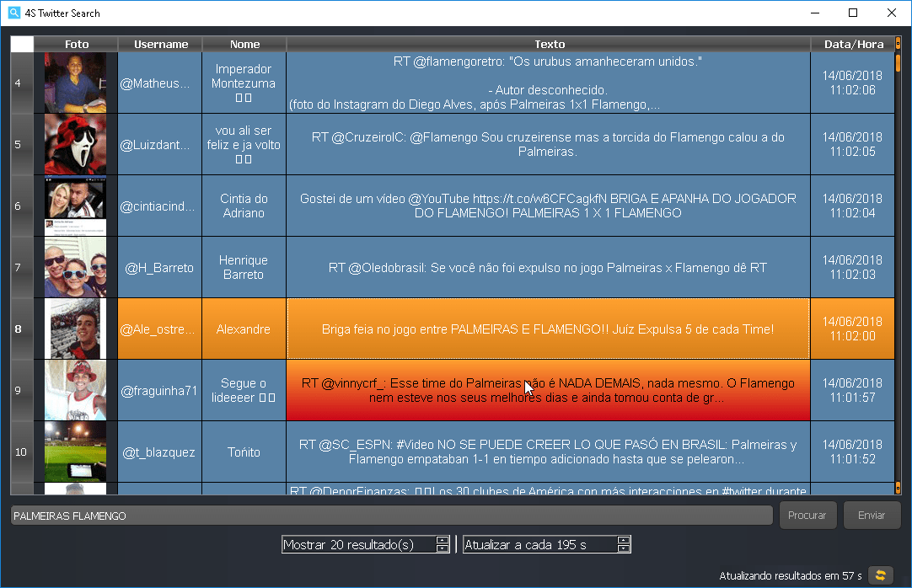Select row header number 5
This screenshot has width=912, height=588.
[22, 144]
